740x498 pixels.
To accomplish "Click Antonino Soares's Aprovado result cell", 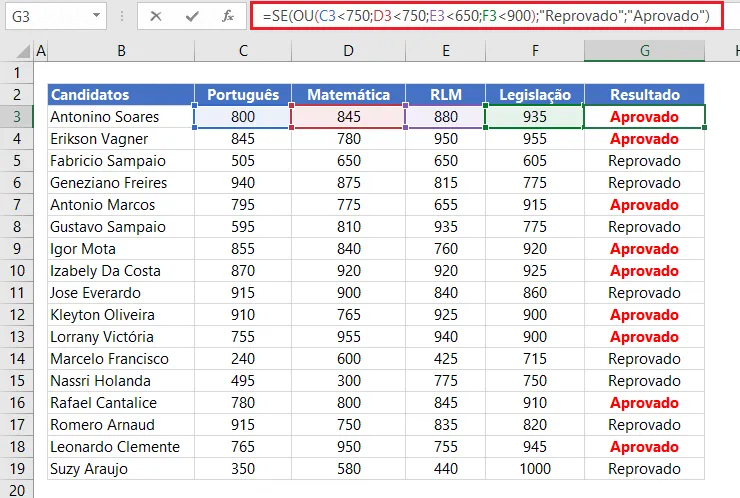I will 645,117.
